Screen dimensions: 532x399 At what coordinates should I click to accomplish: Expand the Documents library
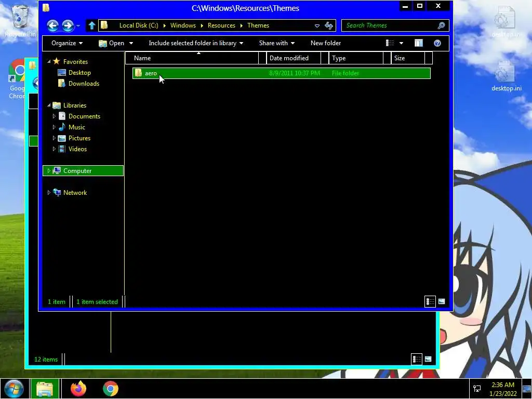click(x=54, y=116)
